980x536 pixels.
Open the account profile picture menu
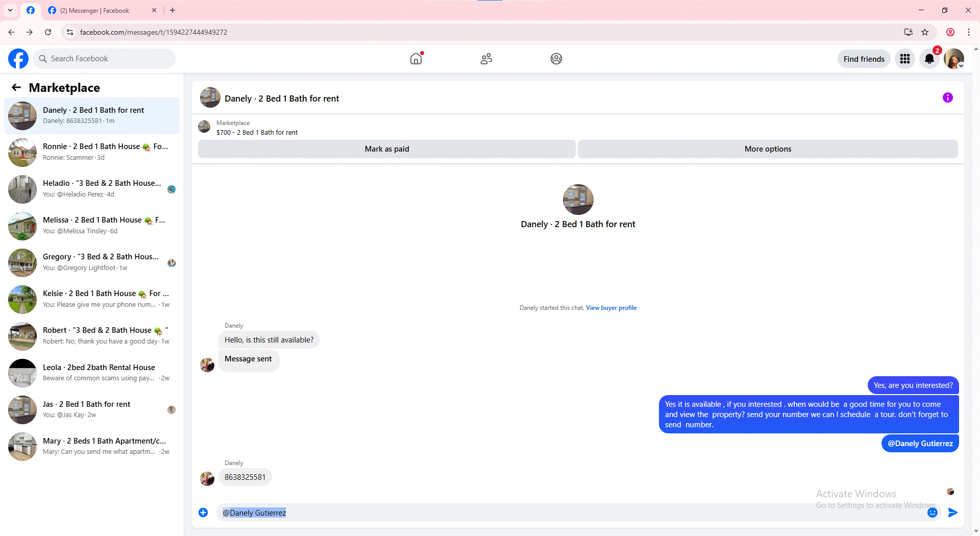pos(954,59)
